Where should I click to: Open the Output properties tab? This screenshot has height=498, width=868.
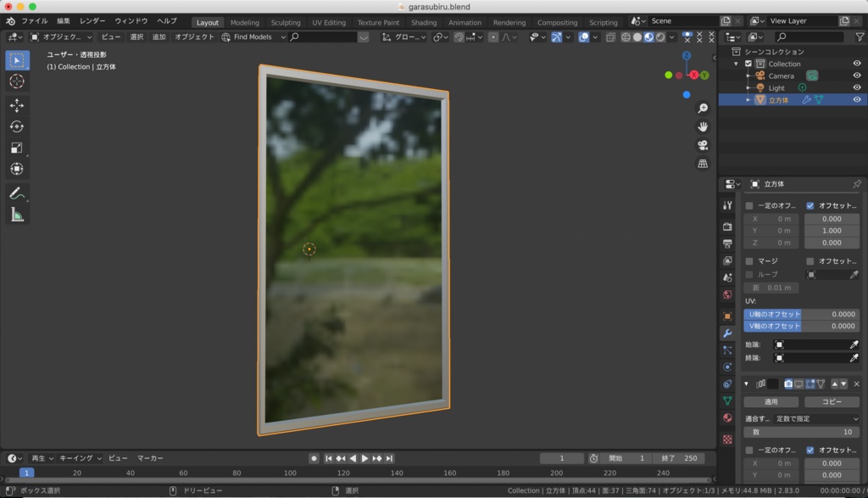point(727,243)
